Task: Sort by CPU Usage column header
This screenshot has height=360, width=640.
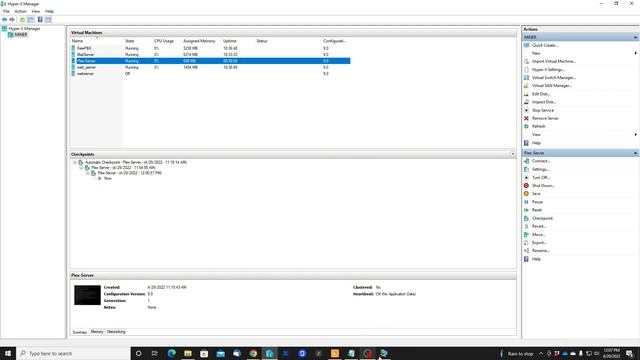Action: click(167, 41)
